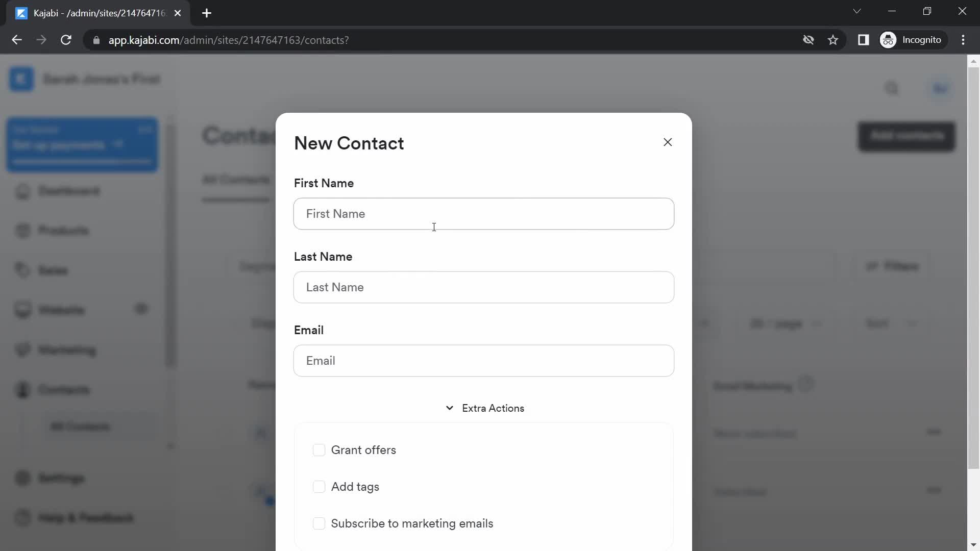980x551 pixels.
Task: Open the user avatar menu in header
Action: [940, 88]
